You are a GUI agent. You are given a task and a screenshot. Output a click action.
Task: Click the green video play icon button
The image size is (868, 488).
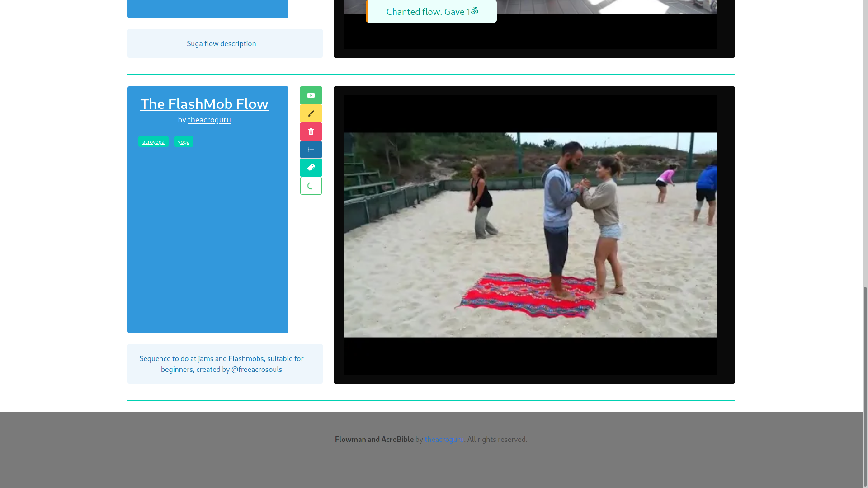point(311,95)
